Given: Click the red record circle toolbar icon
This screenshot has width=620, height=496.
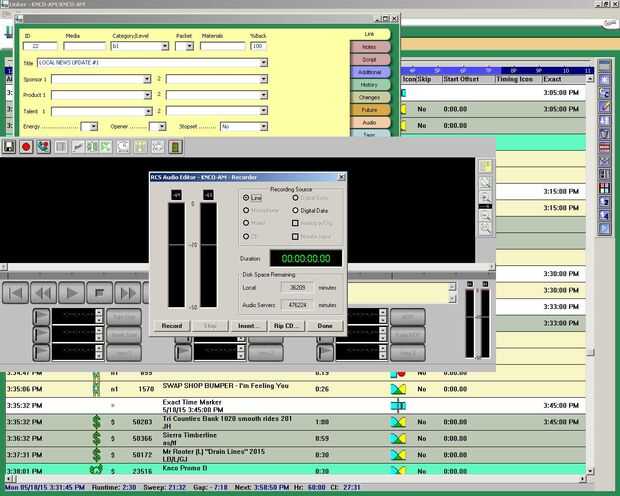Looking at the screenshot, I should [27, 147].
